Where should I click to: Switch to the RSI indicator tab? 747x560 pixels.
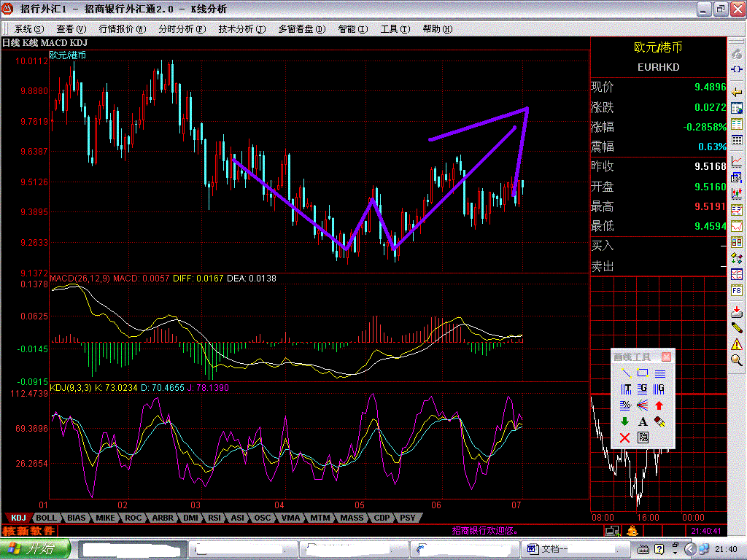[x=214, y=518]
